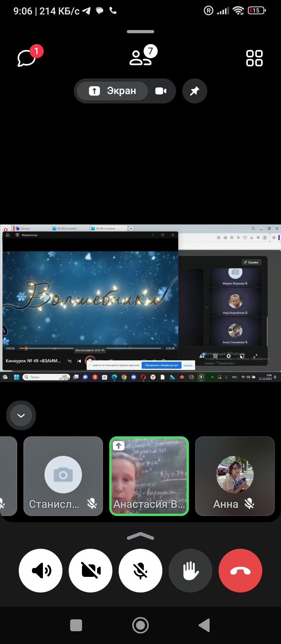The image size is (281, 644).
Task: Click seek thumb at 0:00:56 position
Action: [x=26, y=348]
